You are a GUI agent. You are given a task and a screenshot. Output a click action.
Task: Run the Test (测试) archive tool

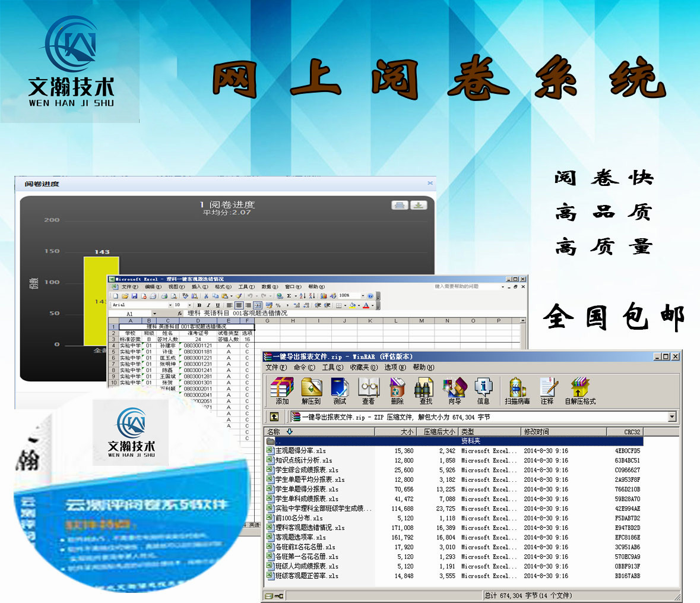[x=340, y=389]
